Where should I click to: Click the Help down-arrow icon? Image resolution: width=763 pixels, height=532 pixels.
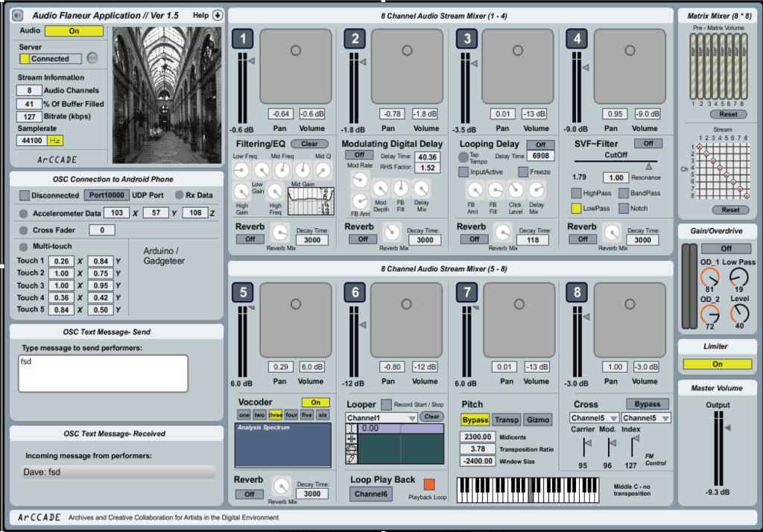coord(218,16)
